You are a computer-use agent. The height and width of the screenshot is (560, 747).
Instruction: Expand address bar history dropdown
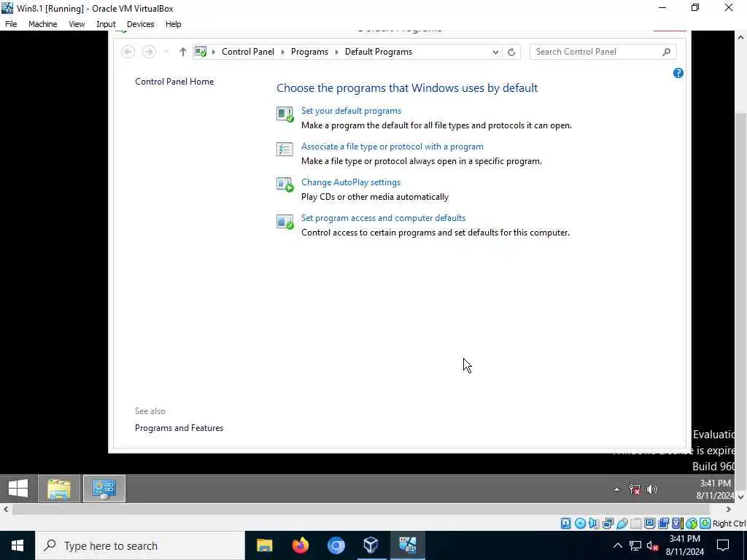coord(495,52)
